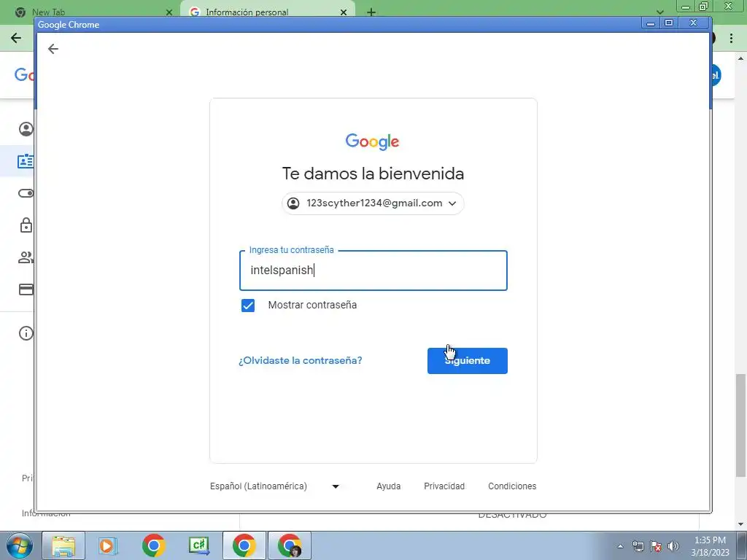The height and width of the screenshot is (560, 747).
Task: Switch to the New Tab browser tab
Action: coord(90,12)
